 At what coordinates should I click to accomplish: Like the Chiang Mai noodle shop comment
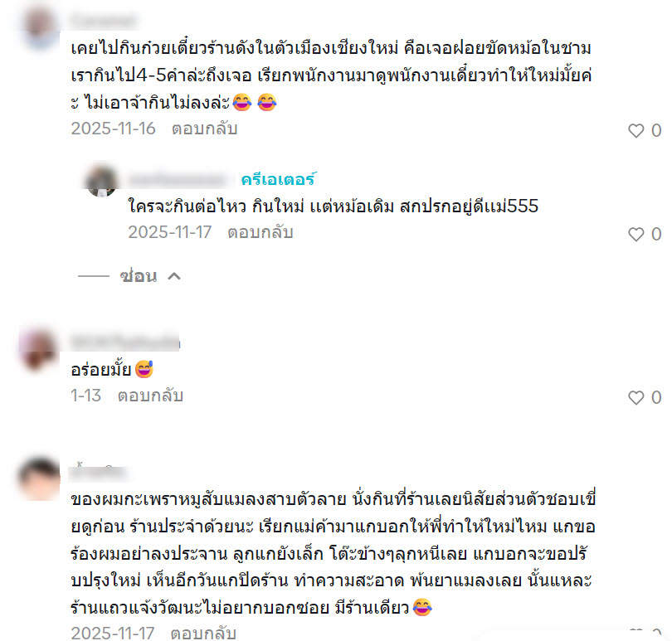[636, 130]
